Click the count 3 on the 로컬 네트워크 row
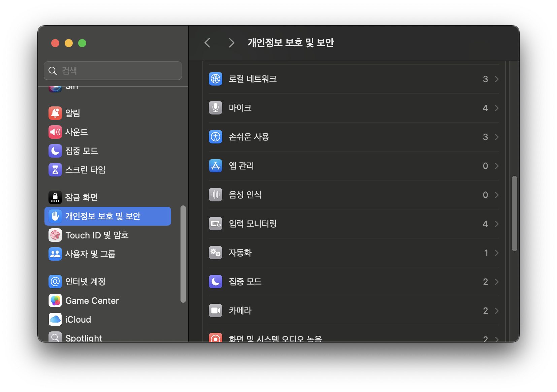Image resolution: width=557 pixels, height=392 pixels. coord(485,79)
